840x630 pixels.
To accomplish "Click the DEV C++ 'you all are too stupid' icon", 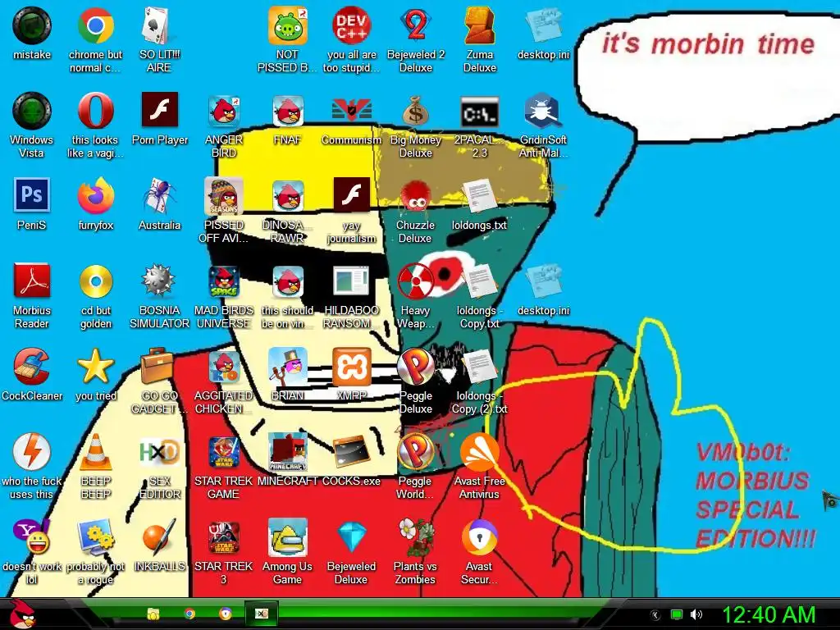I will 351,25.
